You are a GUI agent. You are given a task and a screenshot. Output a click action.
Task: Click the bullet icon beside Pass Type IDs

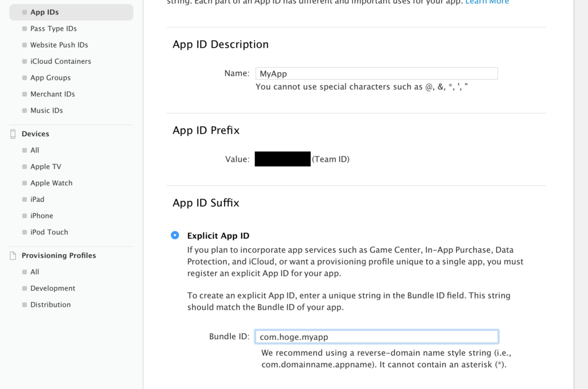[x=24, y=29]
